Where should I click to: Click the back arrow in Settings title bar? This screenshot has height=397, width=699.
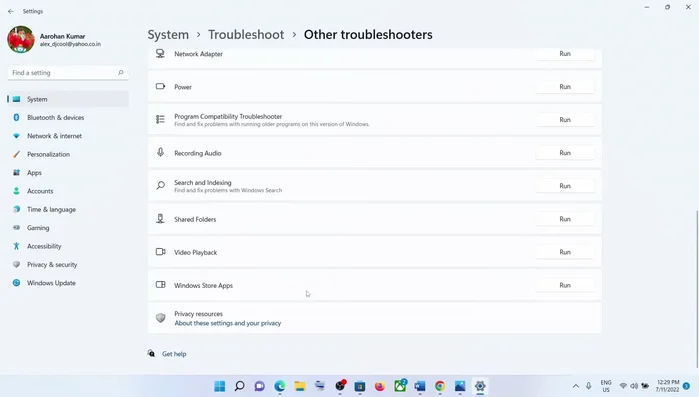coord(11,11)
